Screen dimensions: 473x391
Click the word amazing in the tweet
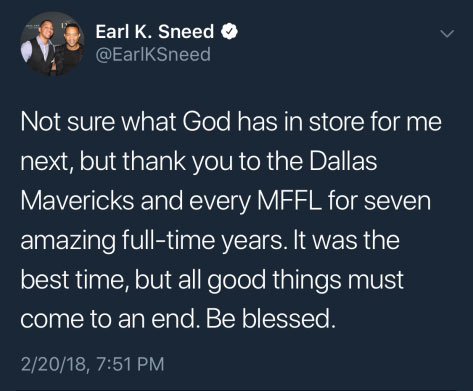click(x=68, y=241)
